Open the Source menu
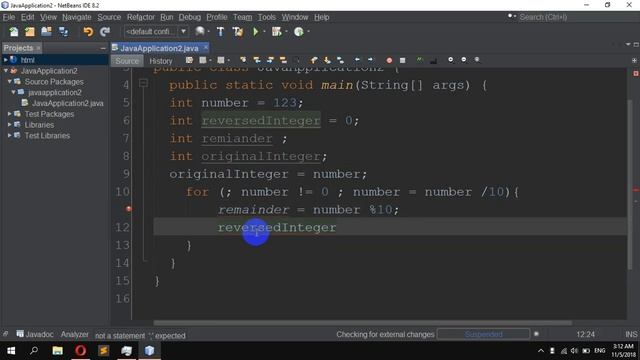 pyautogui.click(x=109, y=17)
